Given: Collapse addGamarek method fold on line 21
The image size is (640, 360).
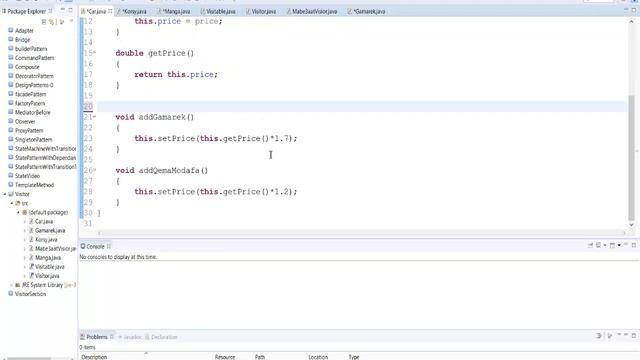Looking at the screenshot, I should pos(95,117).
